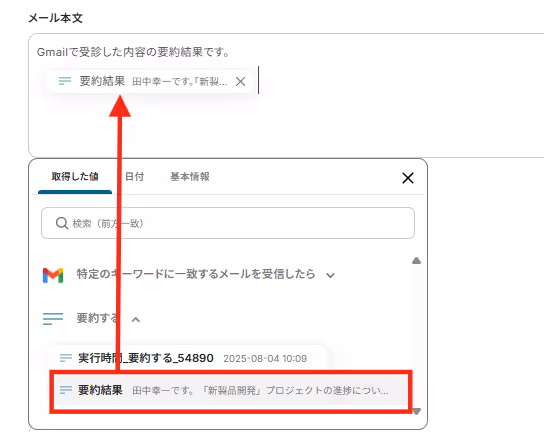Click the lines icon beside 要約結果 row
Viewport: 544px width, 432px height.
pyautogui.click(x=66, y=390)
